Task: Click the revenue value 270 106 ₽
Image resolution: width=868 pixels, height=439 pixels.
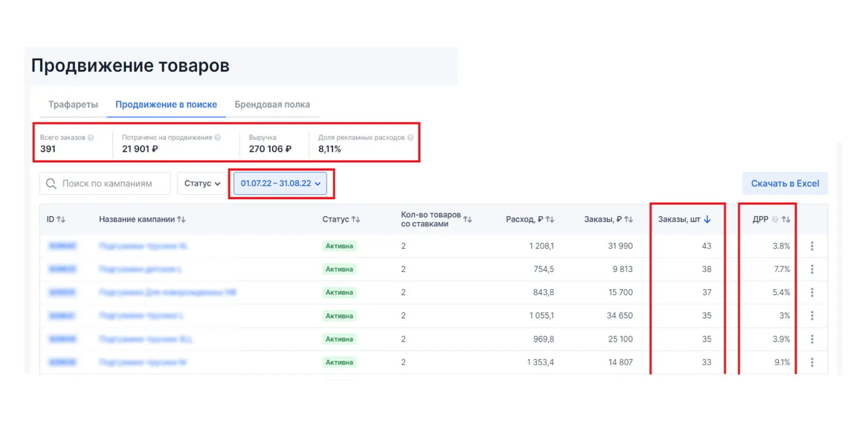Action: (x=270, y=149)
